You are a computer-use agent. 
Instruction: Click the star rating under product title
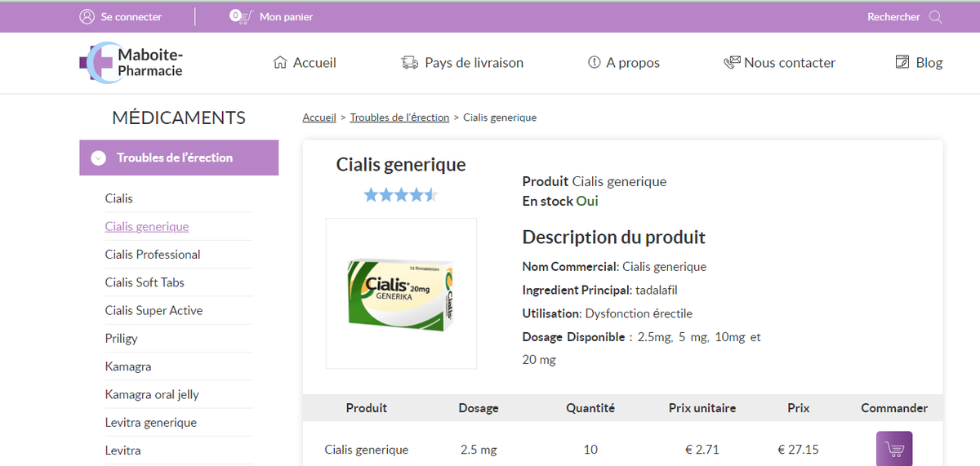401,194
